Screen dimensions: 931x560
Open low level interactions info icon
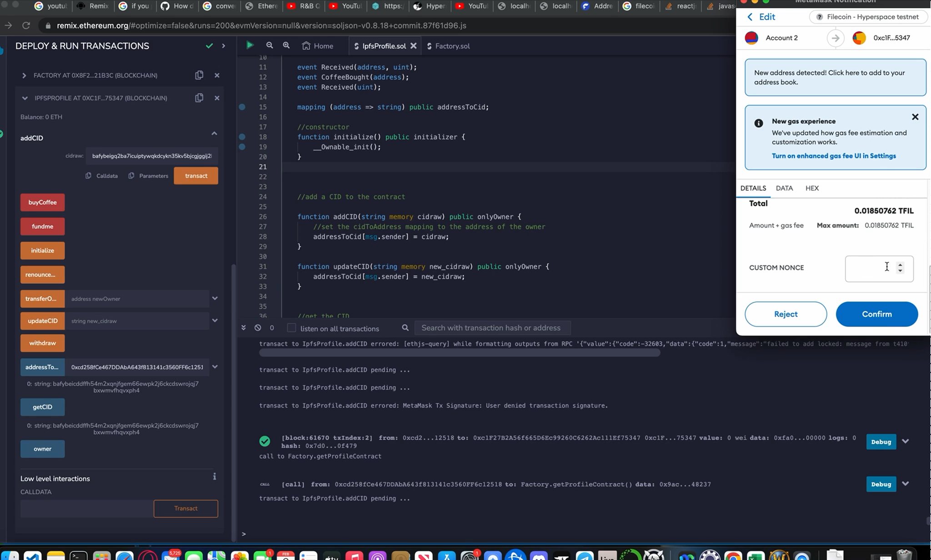(x=215, y=476)
